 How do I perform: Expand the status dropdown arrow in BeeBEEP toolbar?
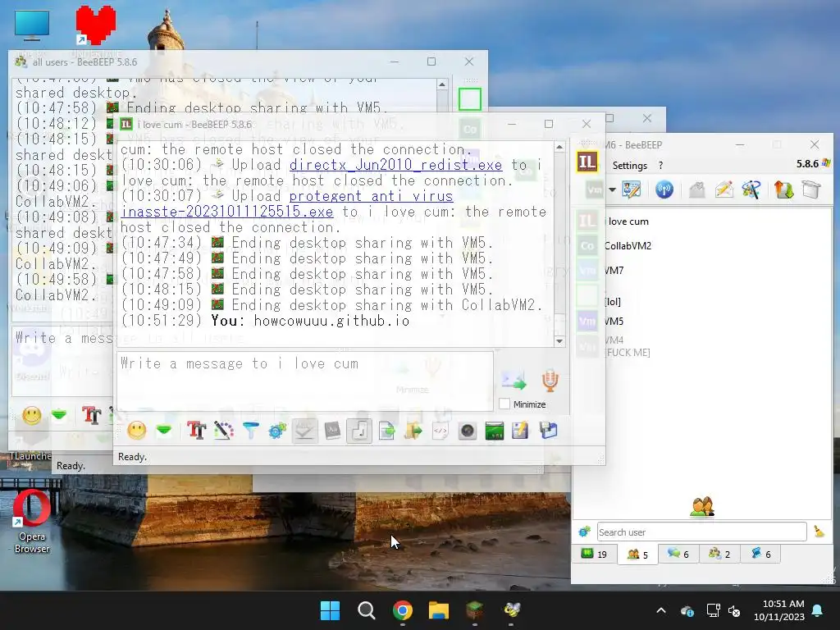point(612,189)
